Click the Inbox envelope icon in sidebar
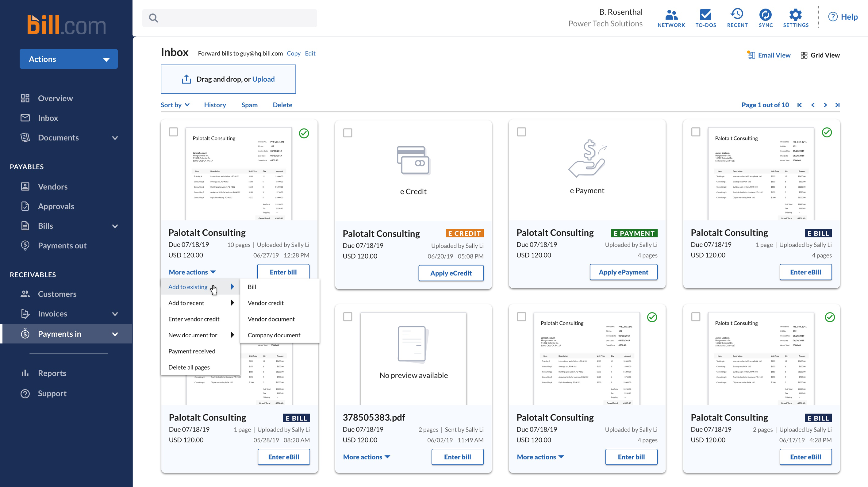Image resolution: width=868 pixels, height=487 pixels. click(x=25, y=118)
